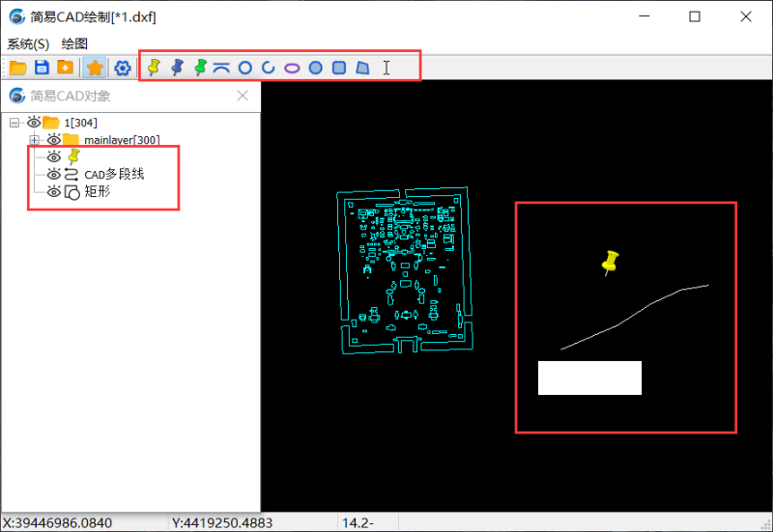
Task: Click the 14.2- value in status bar
Action: [358, 522]
